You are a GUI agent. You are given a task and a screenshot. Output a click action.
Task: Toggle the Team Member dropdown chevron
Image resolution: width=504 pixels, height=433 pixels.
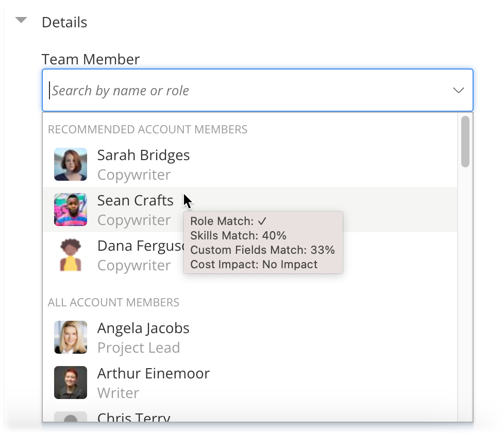[x=458, y=90]
